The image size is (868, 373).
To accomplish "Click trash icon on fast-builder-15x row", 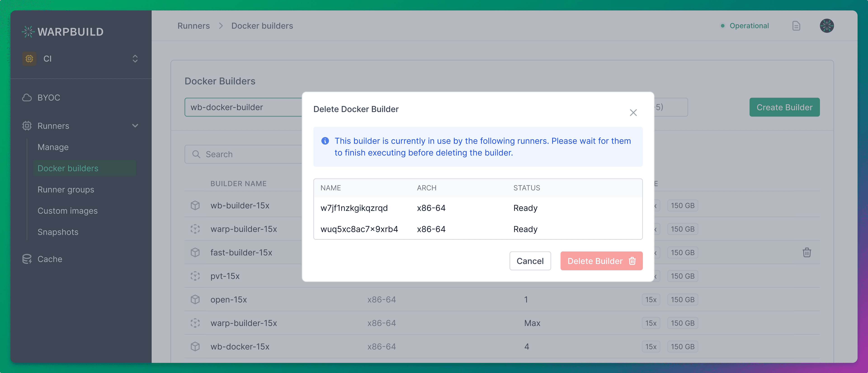I will pyautogui.click(x=807, y=252).
